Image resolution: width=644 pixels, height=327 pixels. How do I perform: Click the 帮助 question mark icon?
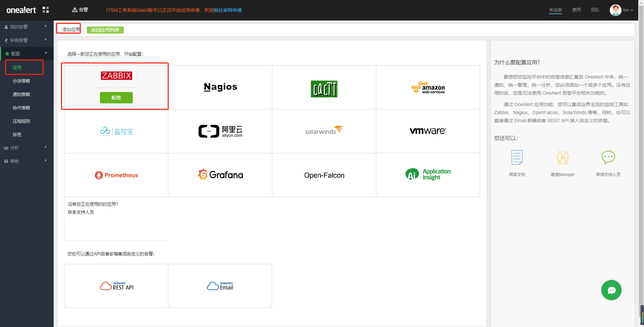coord(6,161)
